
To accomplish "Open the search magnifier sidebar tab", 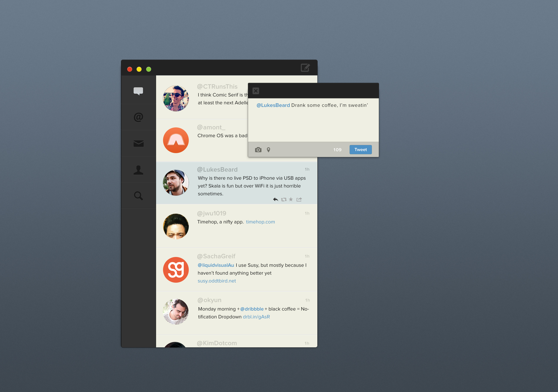I will pyautogui.click(x=138, y=196).
